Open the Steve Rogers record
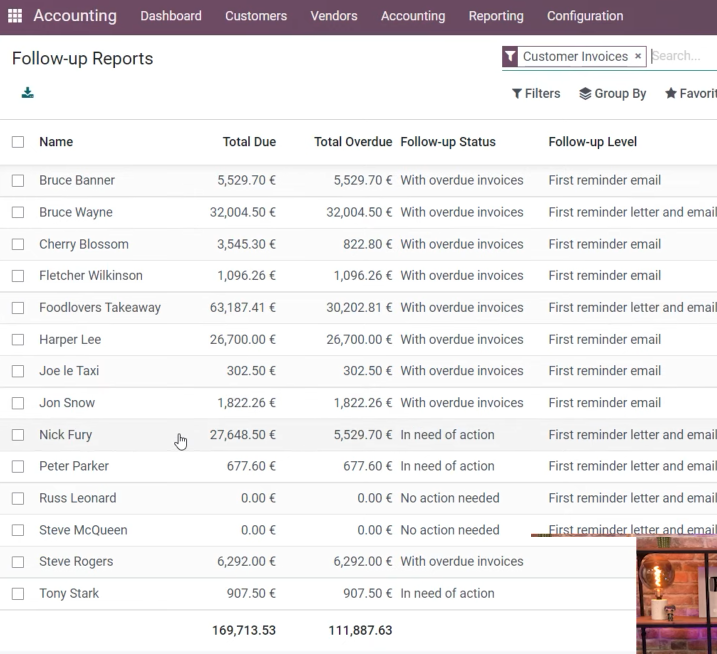 pyautogui.click(x=76, y=562)
